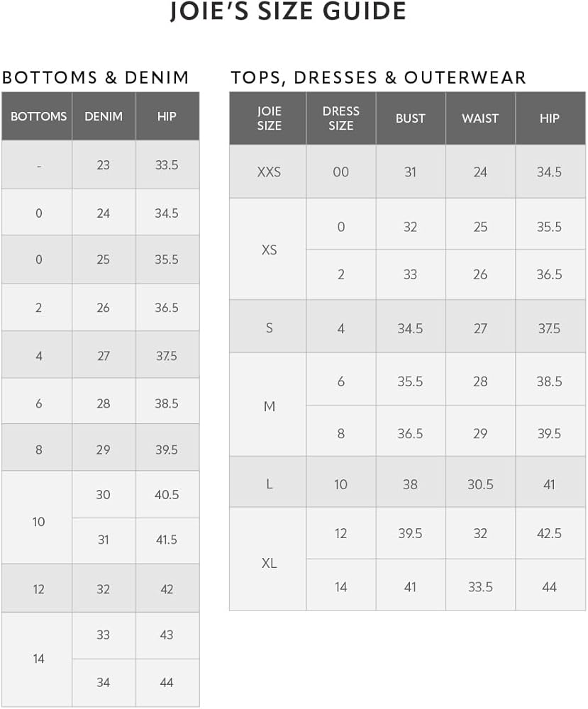
Task: Select the WAIST column header
Action: coord(480,118)
